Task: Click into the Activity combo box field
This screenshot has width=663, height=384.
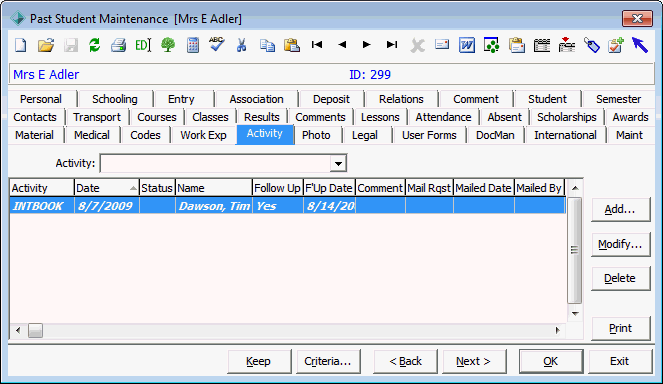Action: tap(216, 164)
